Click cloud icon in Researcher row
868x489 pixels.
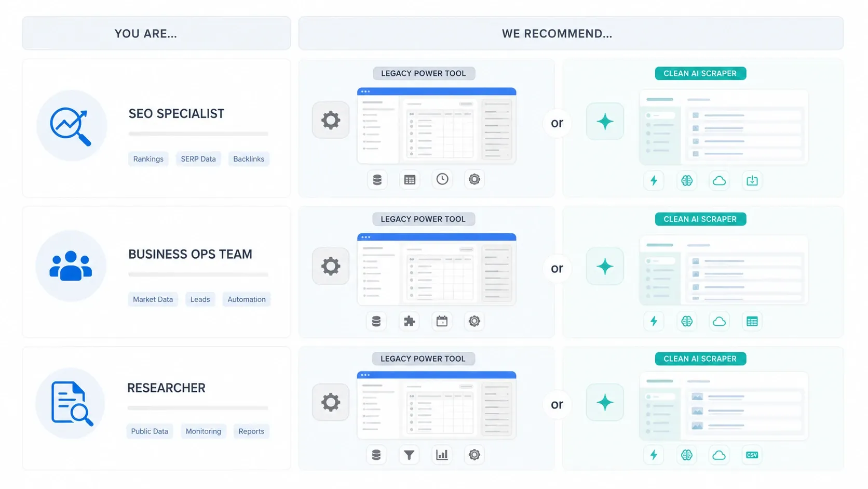(x=719, y=455)
